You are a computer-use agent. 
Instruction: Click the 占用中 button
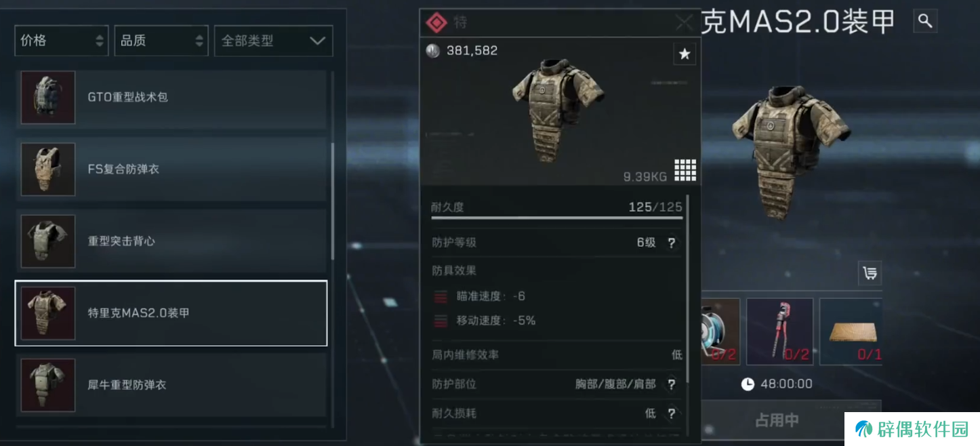pos(777,420)
